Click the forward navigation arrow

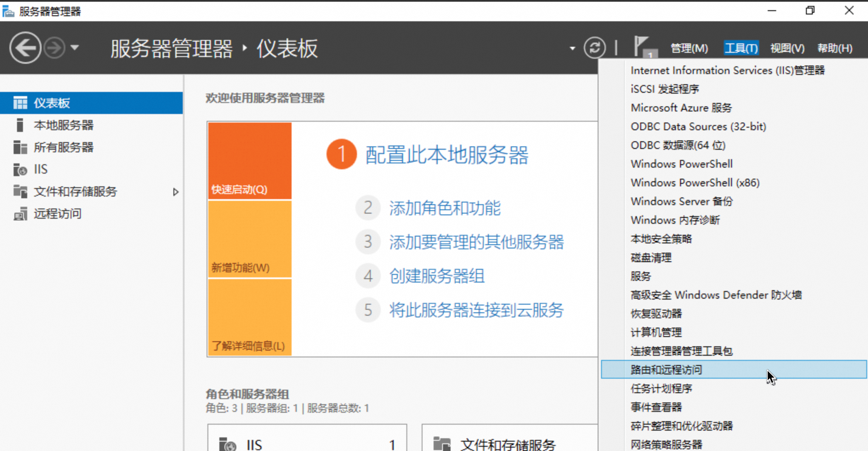click(55, 48)
